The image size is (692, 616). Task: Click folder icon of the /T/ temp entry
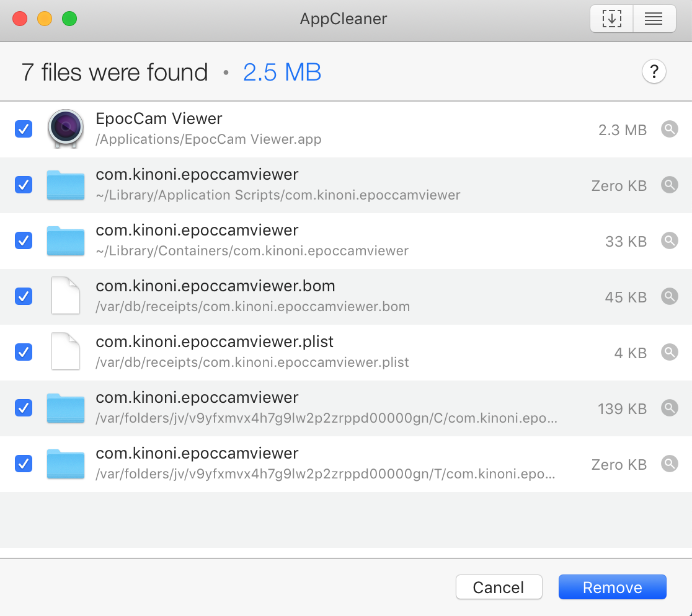(66, 464)
